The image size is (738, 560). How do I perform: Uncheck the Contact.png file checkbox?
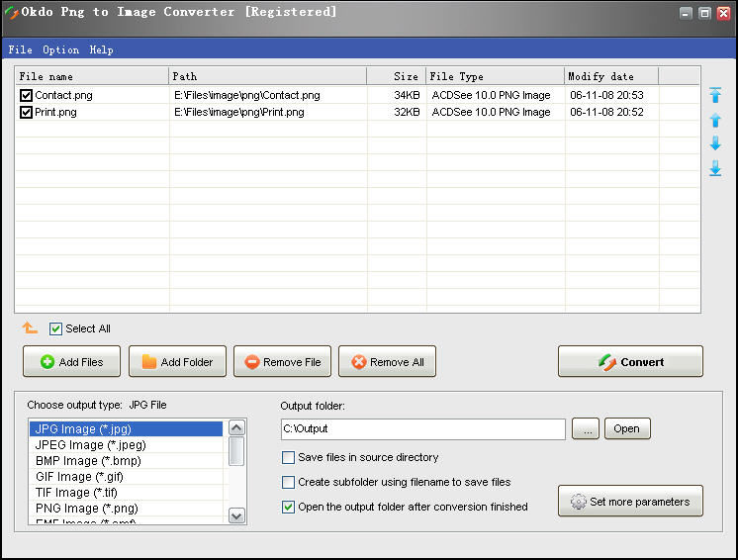pos(26,96)
